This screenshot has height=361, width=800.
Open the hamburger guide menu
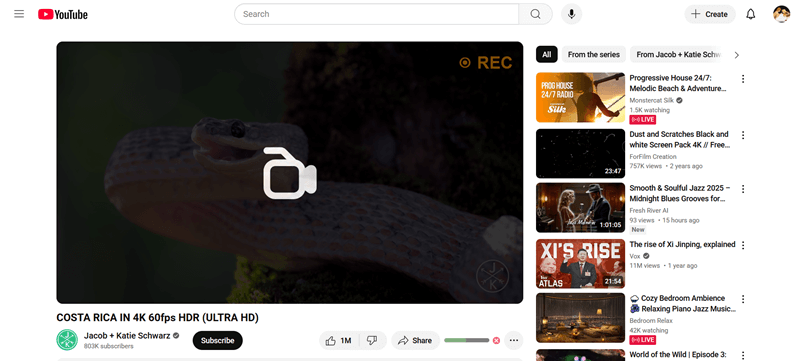coord(19,14)
